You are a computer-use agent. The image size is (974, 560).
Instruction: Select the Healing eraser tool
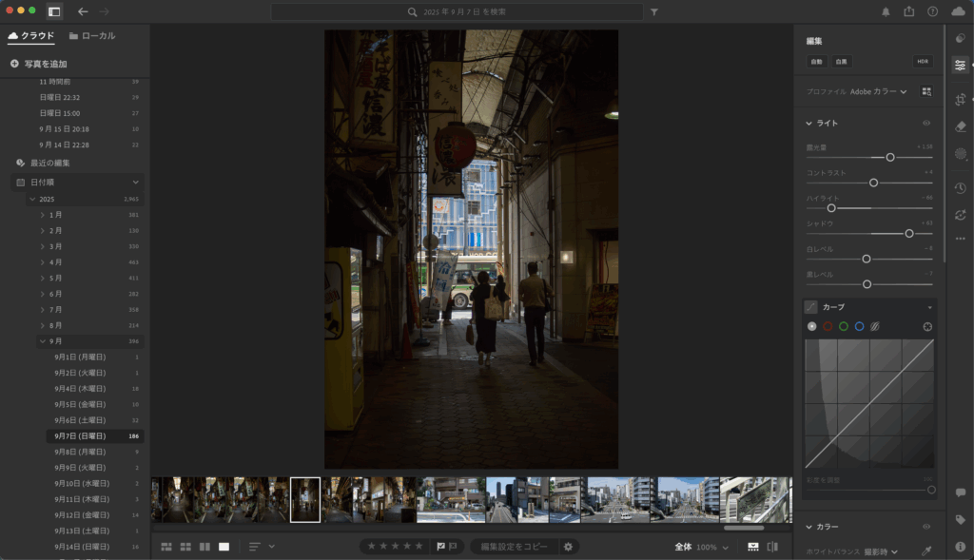click(x=960, y=126)
